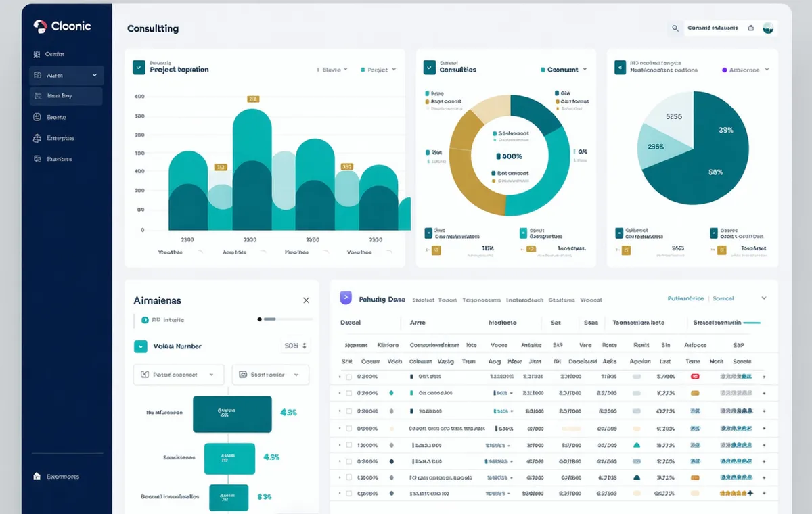Click the share icon next to avatar

pyautogui.click(x=750, y=28)
